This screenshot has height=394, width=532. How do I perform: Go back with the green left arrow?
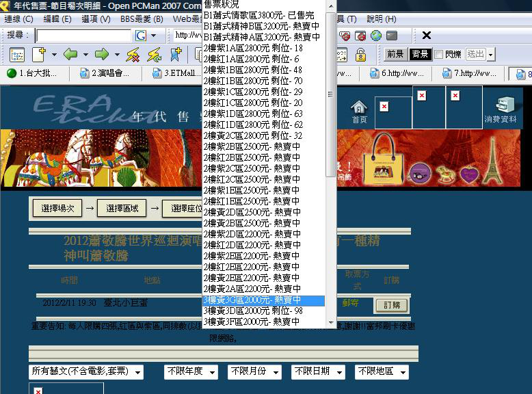(x=70, y=54)
